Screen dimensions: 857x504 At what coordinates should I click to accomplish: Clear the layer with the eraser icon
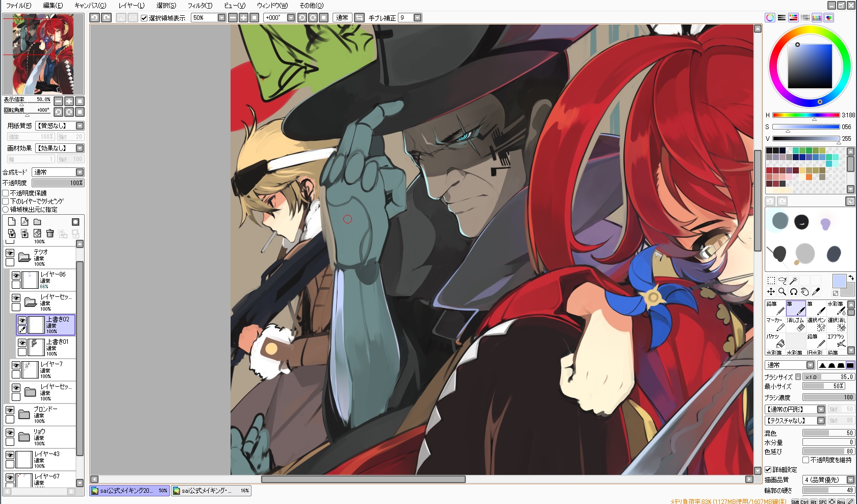[37, 234]
